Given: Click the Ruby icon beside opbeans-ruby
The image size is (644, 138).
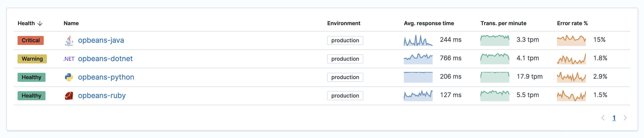Looking at the screenshot, I should [x=69, y=96].
